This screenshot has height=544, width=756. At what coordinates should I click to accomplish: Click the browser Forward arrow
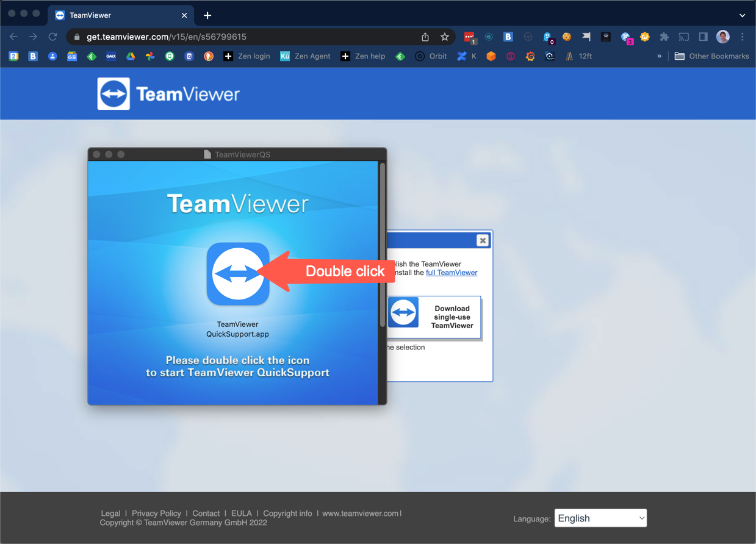tap(33, 37)
